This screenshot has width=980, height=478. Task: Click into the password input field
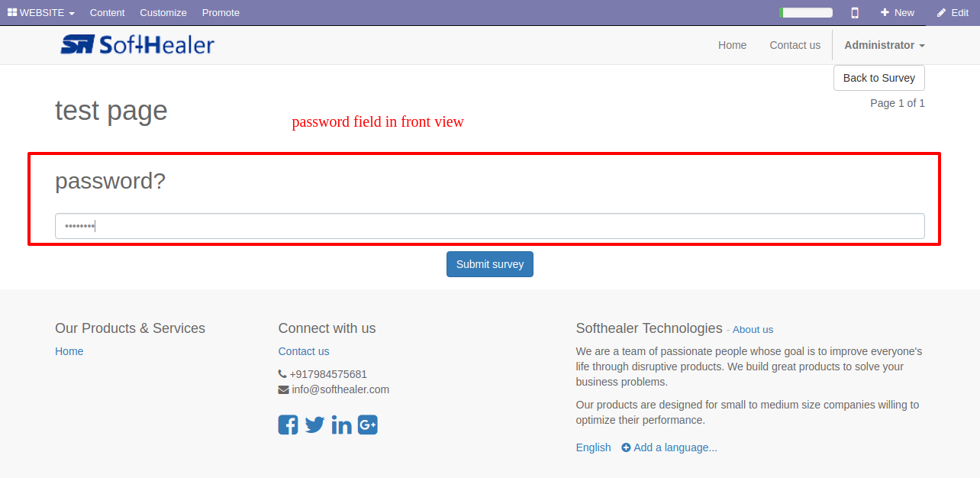point(489,226)
